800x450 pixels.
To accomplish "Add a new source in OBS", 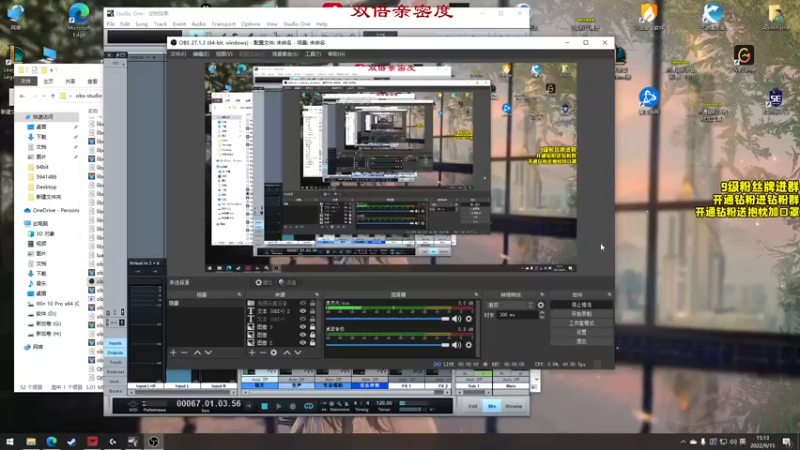I will click(x=252, y=353).
